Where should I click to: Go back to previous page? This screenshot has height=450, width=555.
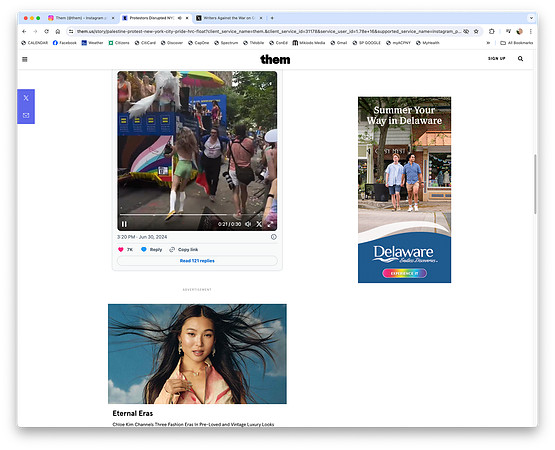click(x=24, y=32)
